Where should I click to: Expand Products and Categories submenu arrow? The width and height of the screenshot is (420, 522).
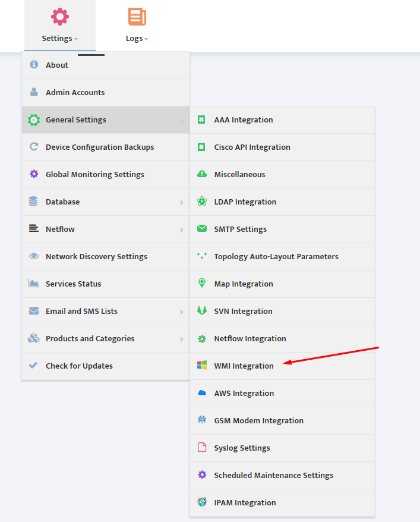[x=182, y=339]
